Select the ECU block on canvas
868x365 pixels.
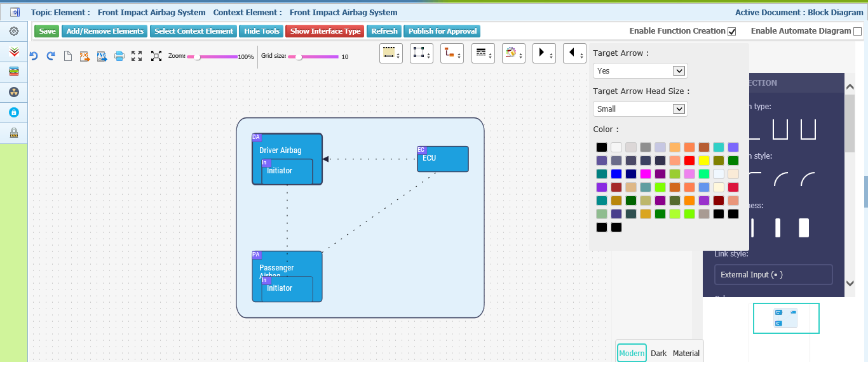(x=442, y=159)
